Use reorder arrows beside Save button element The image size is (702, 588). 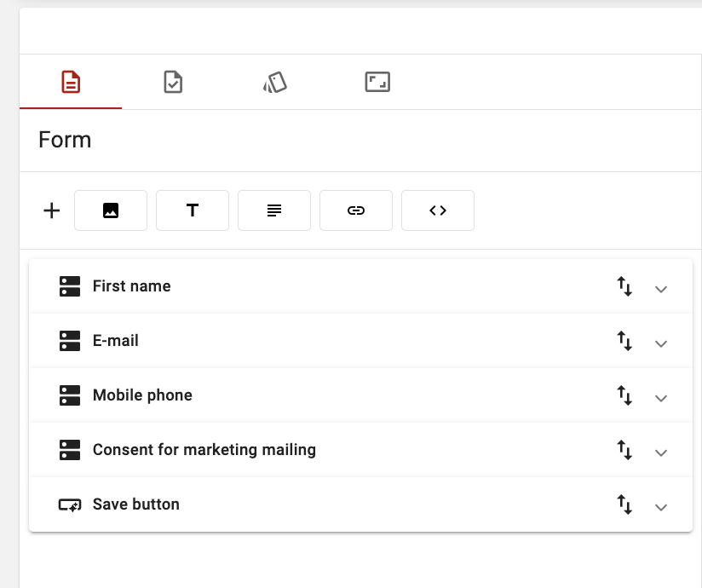tap(625, 506)
